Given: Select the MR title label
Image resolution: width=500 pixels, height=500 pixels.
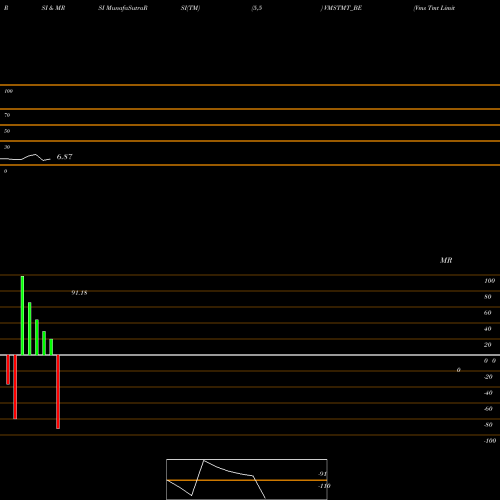Looking at the screenshot, I should pos(446,260).
